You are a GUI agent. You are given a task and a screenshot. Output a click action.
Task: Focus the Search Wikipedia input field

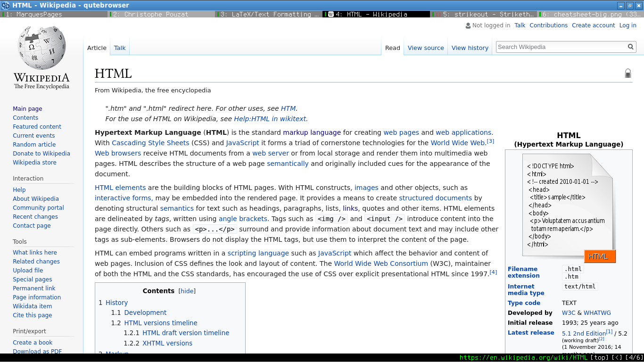tap(561, 47)
